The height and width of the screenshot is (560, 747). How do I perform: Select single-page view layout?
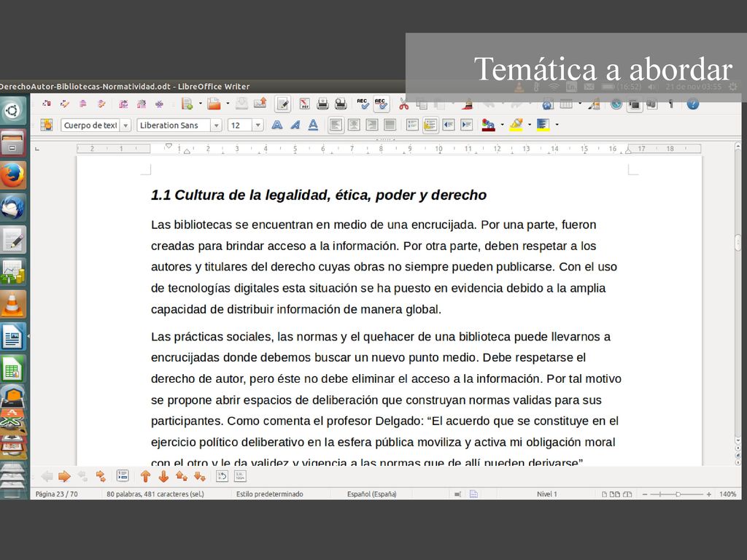coord(604,494)
